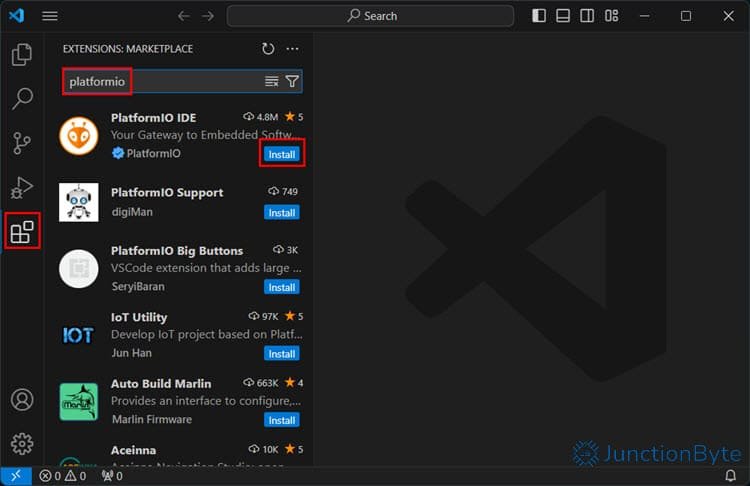The width and height of the screenshot is (750, 486).
Task: Open the PlatformIO IDE extension title
Action: [154, 118]
